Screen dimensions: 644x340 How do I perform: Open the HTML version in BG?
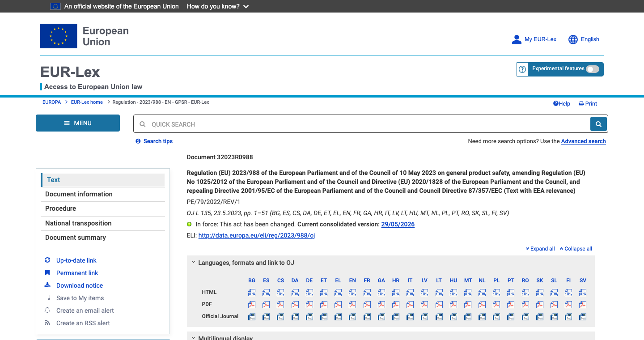[x=252, y=293]
